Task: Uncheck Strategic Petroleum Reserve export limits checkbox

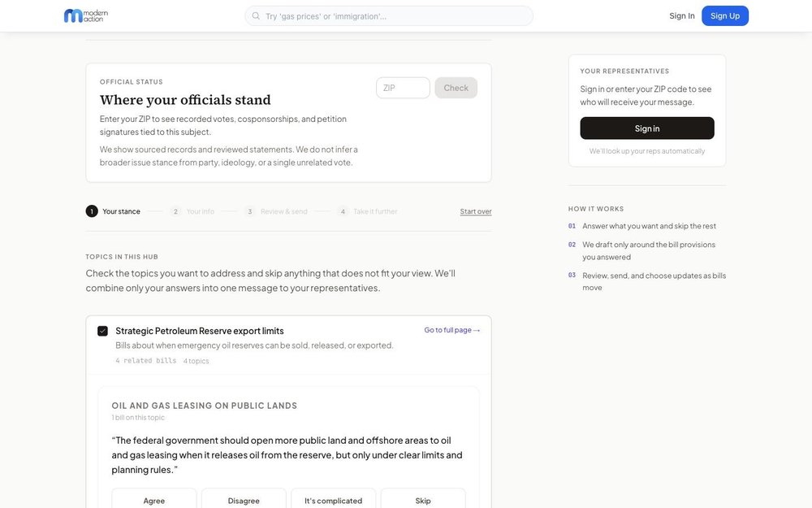Action: [x=102, y=331]
